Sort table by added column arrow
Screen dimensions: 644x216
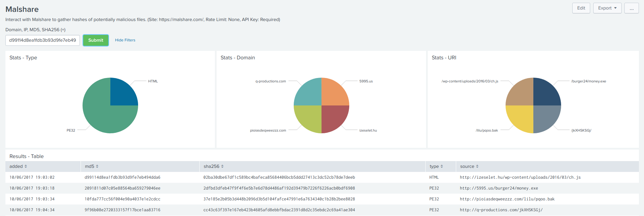[x=26, y=166]
